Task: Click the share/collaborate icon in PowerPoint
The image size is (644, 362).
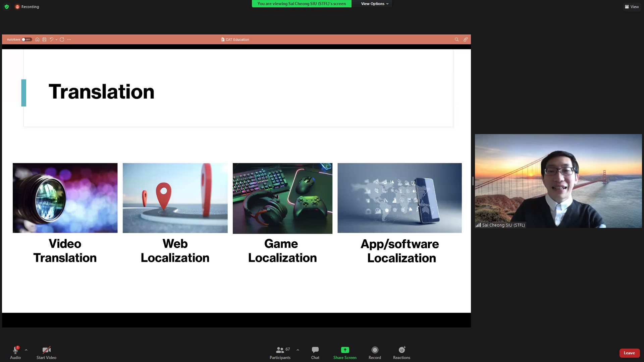Action: coord(466,40)
